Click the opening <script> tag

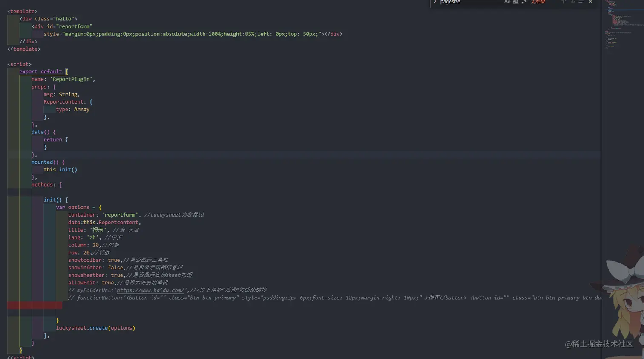pyautogui.click(x=19, y=64)
